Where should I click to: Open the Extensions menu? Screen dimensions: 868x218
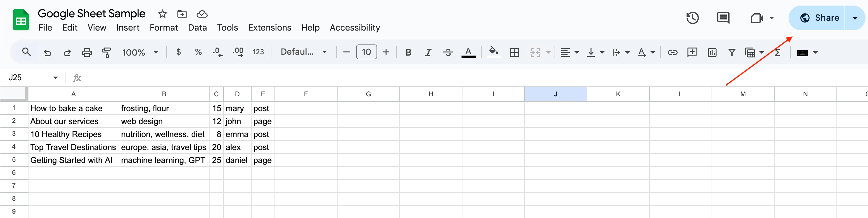pyautogui.click(x=270, y=27)
